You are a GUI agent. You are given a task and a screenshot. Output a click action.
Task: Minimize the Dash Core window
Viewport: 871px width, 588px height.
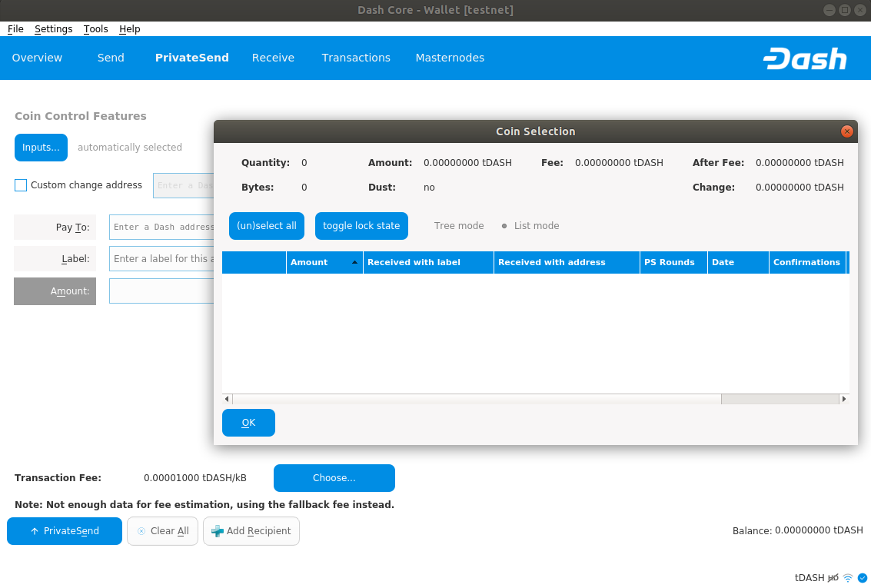coord(829,10)
